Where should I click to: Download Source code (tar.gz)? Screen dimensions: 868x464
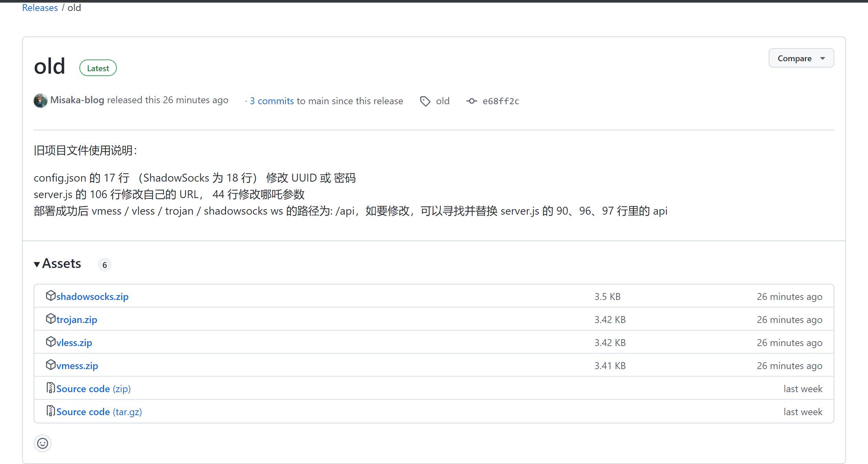point(99,412)
